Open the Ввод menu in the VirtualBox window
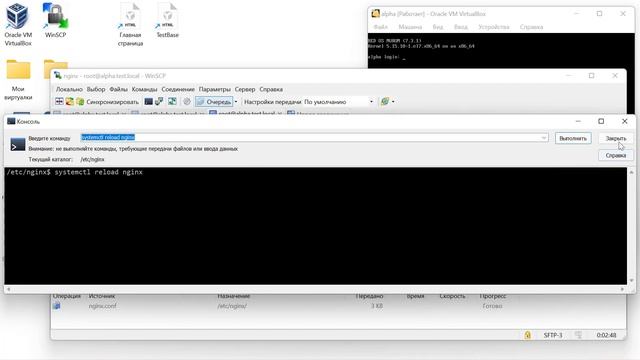Viewport: 640px width, 360px height. click(460, 27)
